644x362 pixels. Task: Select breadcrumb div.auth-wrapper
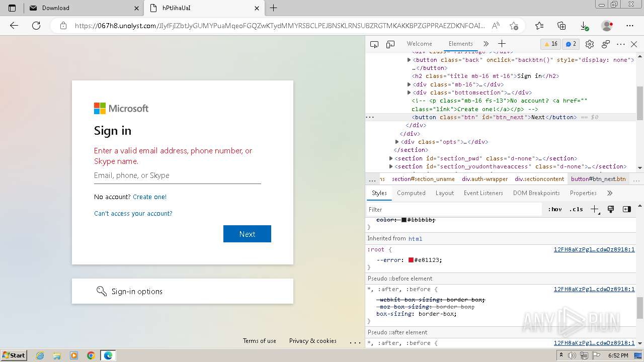click(x=485, y=179)
